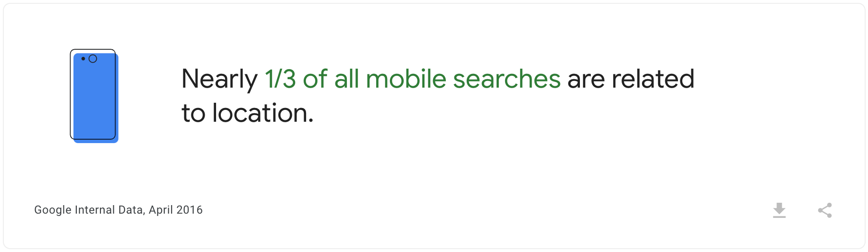Click the green word "searches"
Image resolution: width=868 pixels, height=252 pixels.
[506, 79]
